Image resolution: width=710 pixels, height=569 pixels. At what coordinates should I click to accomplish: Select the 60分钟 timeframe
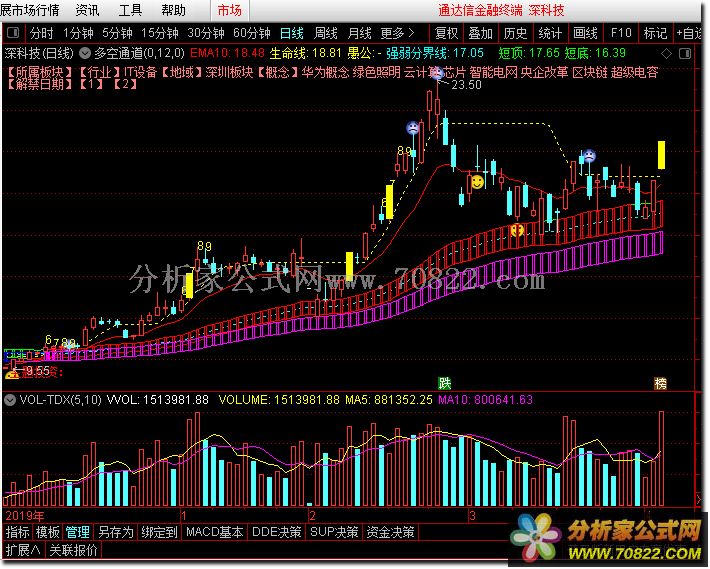pyautogui.click(x=250, y=32)
